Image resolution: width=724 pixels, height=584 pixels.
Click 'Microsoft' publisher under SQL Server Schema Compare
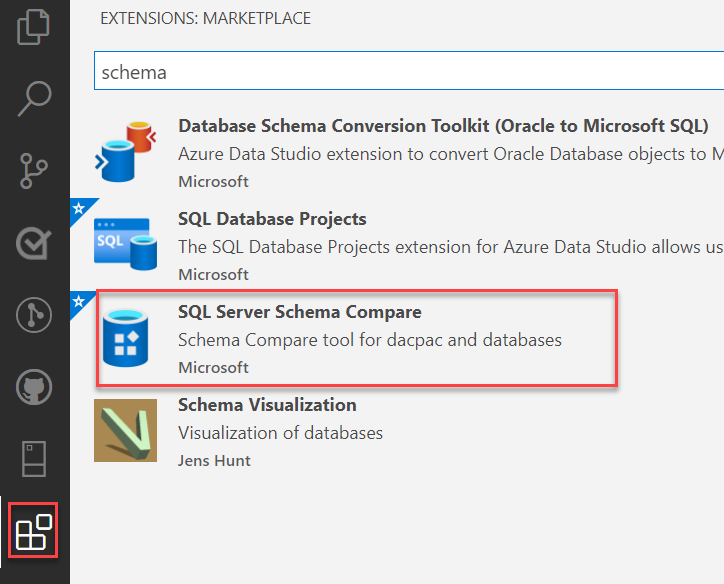[213, 367]
